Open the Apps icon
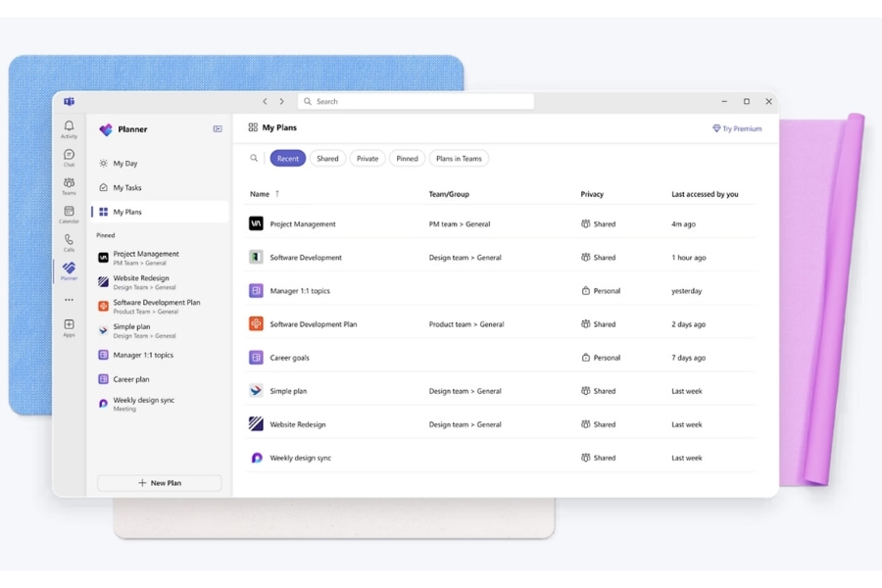This screenshot has height=588, width=882. pyautogui.click(x=69, y=323)
